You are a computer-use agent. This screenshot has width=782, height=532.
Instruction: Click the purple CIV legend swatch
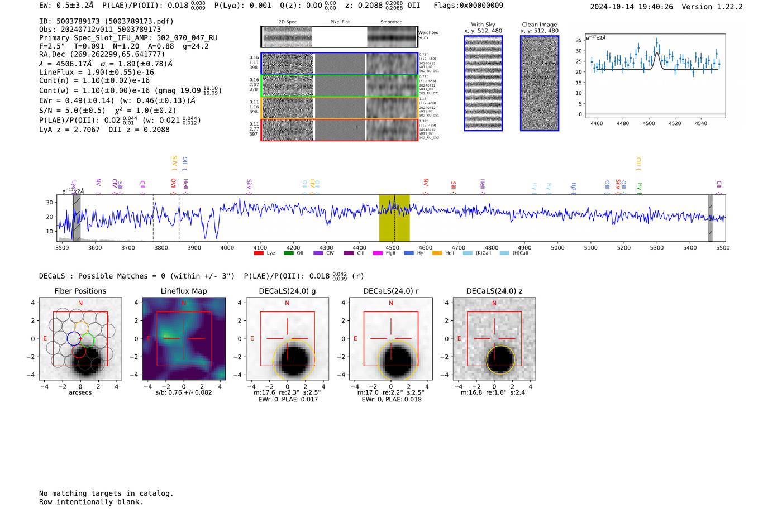318,253
